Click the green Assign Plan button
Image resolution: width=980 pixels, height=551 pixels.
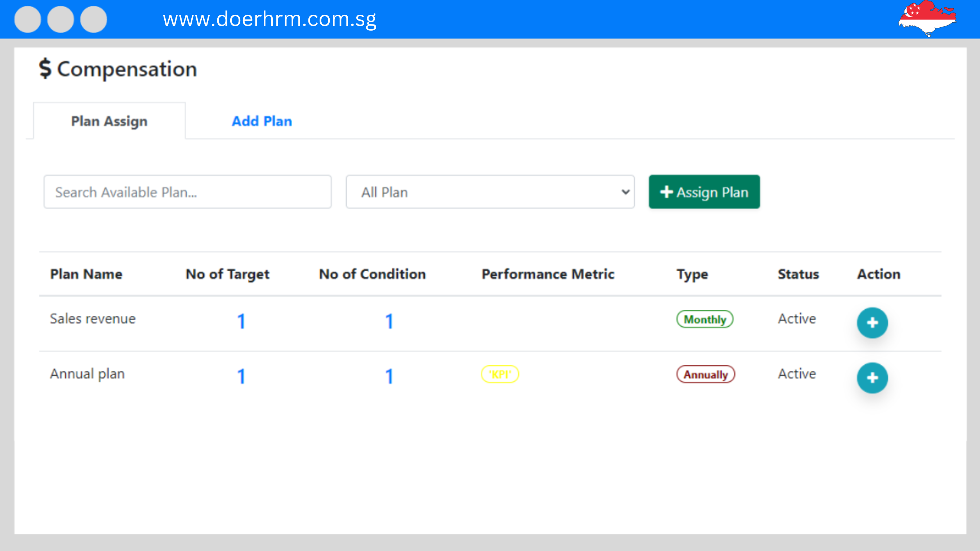(x=704, y=192)
